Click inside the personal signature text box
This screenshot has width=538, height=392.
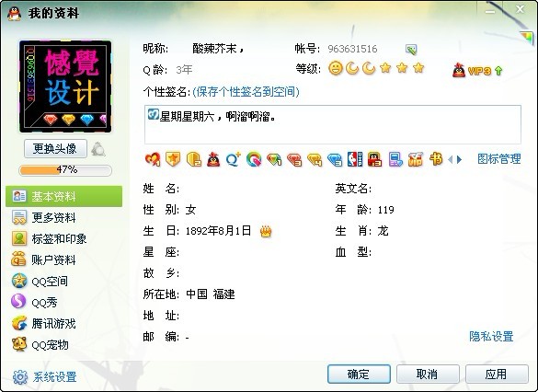pos(333,124)
